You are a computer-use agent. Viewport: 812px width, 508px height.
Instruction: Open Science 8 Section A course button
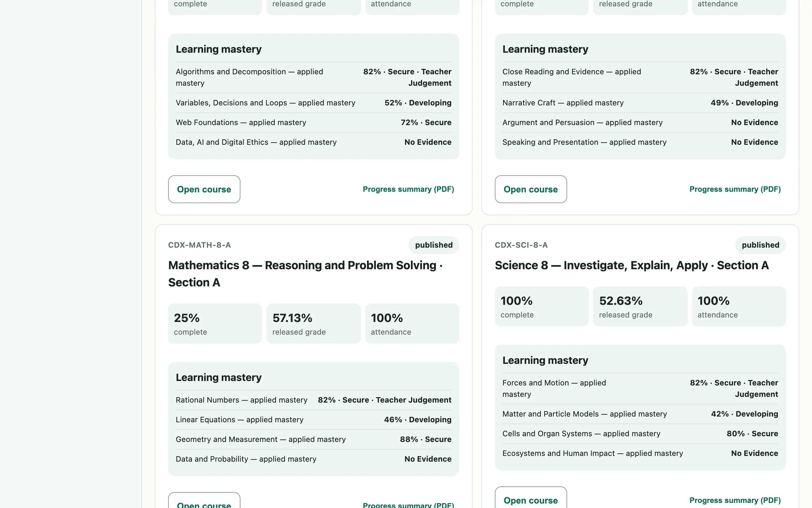tap(530, 498)
